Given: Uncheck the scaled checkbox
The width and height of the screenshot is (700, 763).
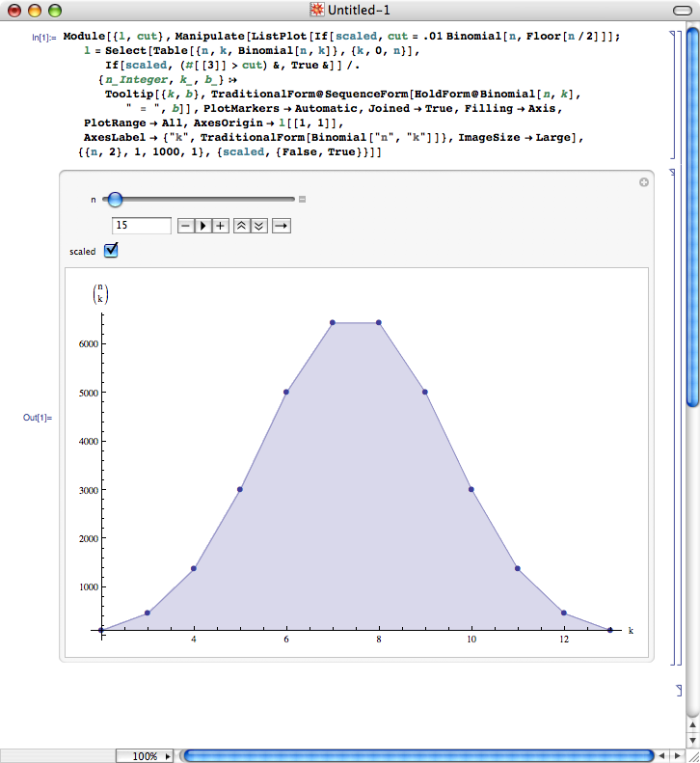Looking at the screenshot, I should click(x=111, y=251).
